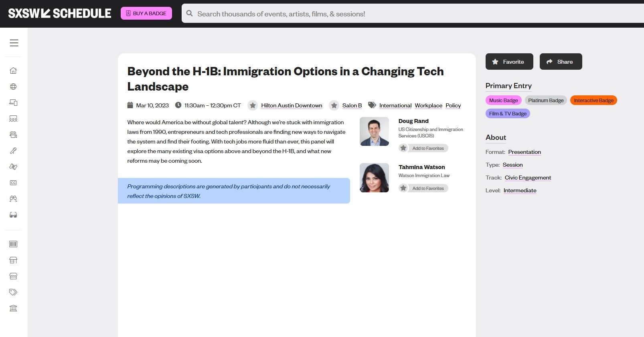Open the clinking glasses icon in sidebar
Screen dimensions: 644x337
13,199
